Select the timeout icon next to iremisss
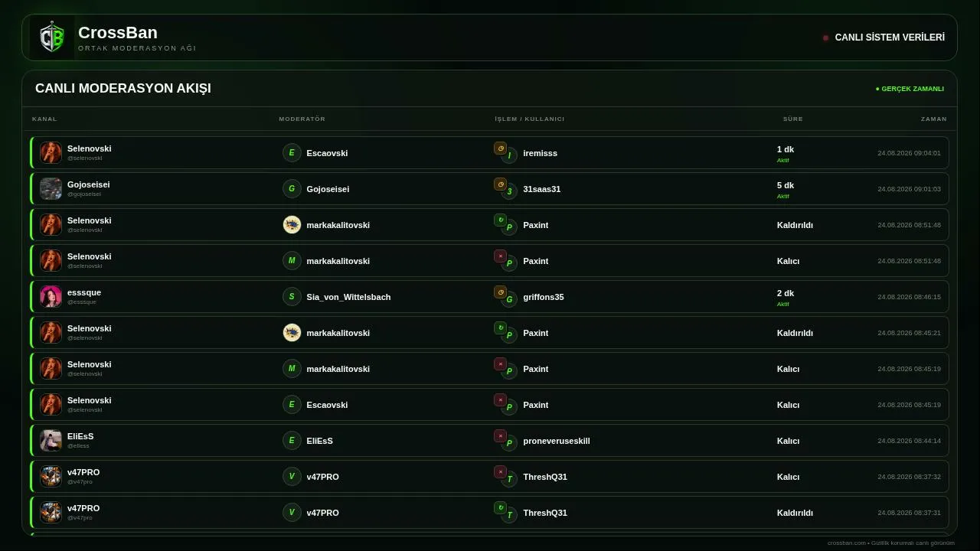The width and height of the screenshot is (980, 551). click(500, 148)
